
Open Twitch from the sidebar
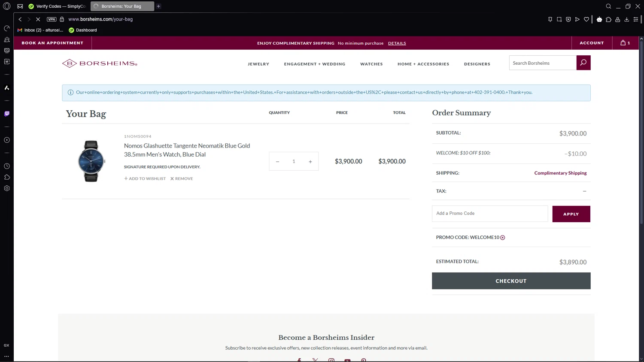coord(7,114)
